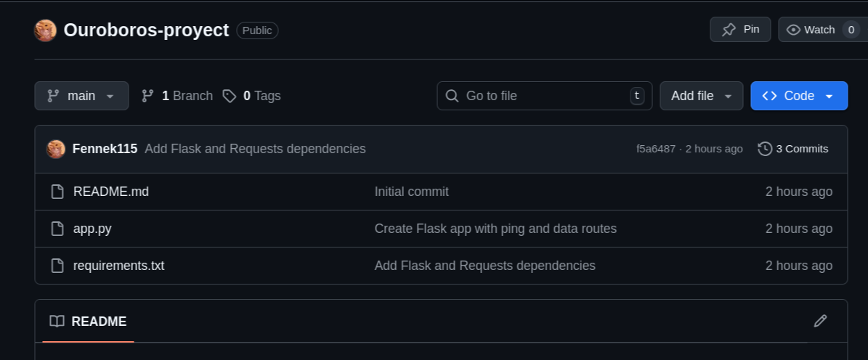This screenshot has width=868, height=360.
Task: Click the file icon beside README.md
Action: tap(57, 192)
